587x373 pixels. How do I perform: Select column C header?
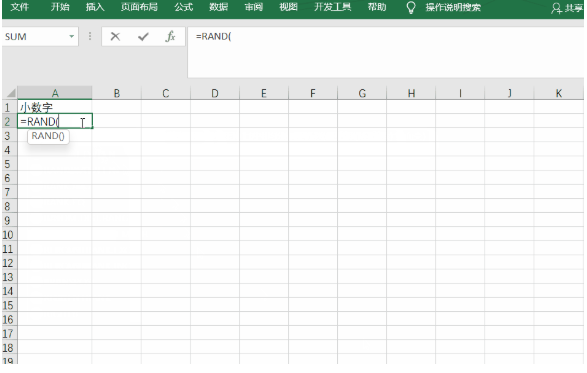(x=166, y=93)
